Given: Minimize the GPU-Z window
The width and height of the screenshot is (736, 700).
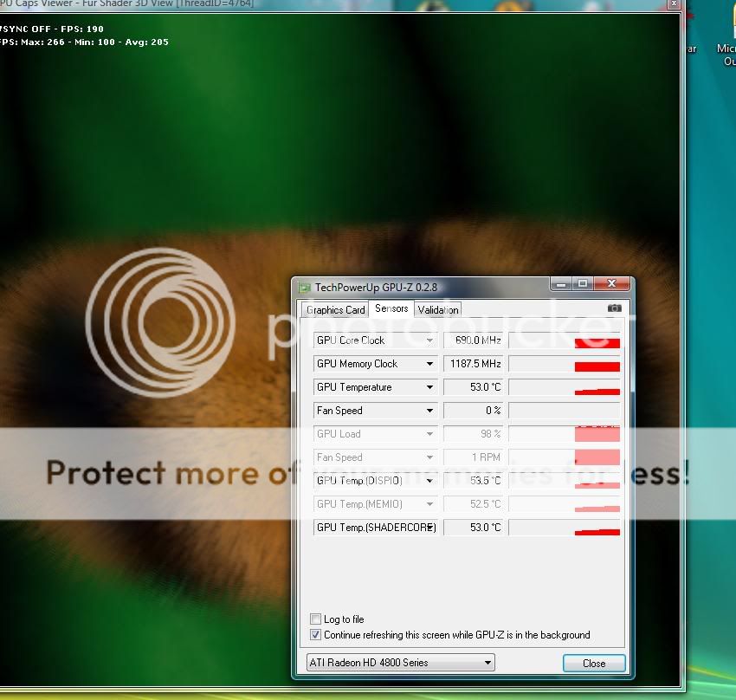Looking at the screenshot, I should pyautogui.click(x=559, y=284).
